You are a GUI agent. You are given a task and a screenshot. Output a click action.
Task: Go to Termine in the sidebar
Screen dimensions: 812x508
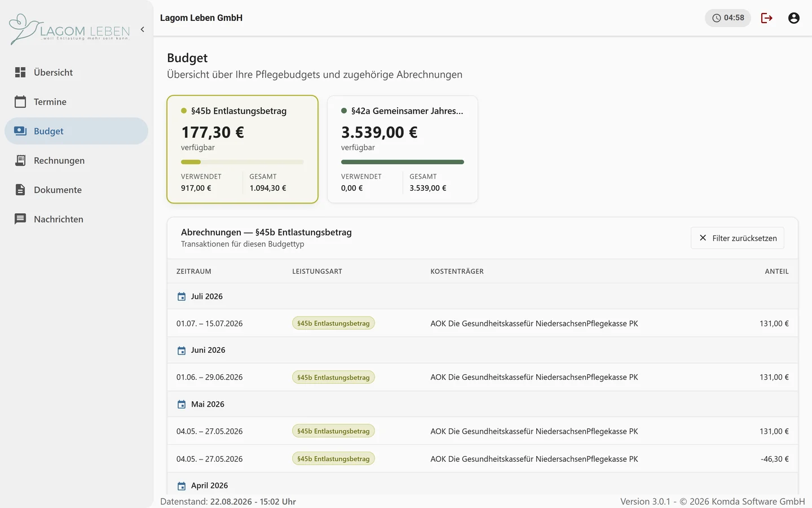pyautogui.click(x=76, y=102)
